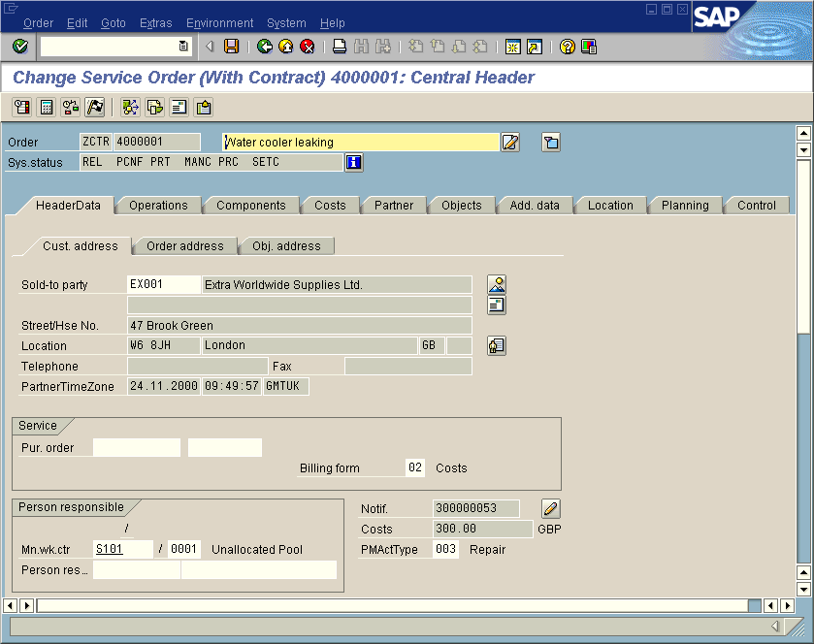Click the Mn.wk.ctr field showing S101
The width and height of the screenshot is (814, 644).
click(x=123, y=549)
